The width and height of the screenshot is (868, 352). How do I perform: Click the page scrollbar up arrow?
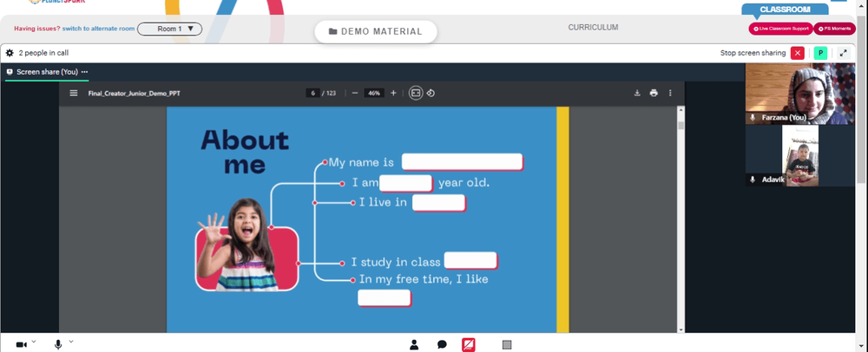coord(861,4)
